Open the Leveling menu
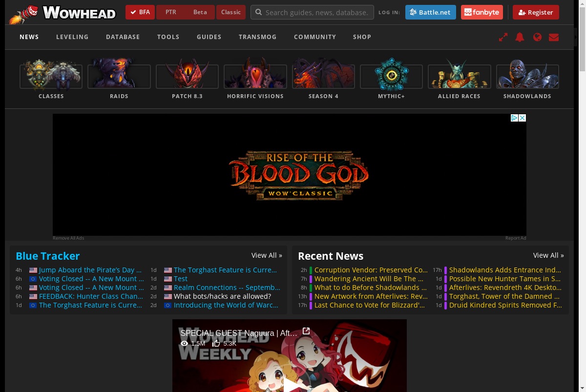The height and width of the screenshot is (392, 586). [72, 37]
